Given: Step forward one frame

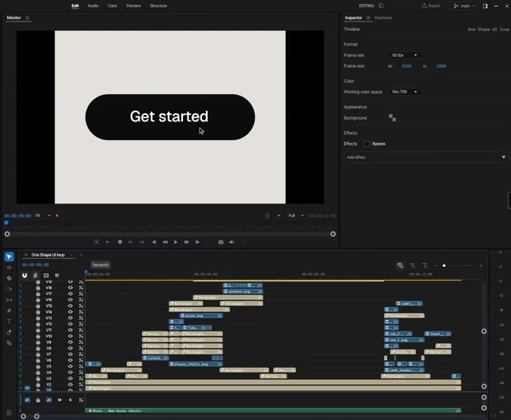Looking at the screenshot, I should point(197,242).
